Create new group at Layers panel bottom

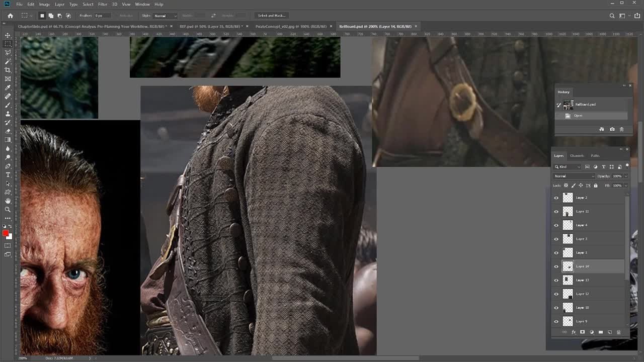coord(601,332)
